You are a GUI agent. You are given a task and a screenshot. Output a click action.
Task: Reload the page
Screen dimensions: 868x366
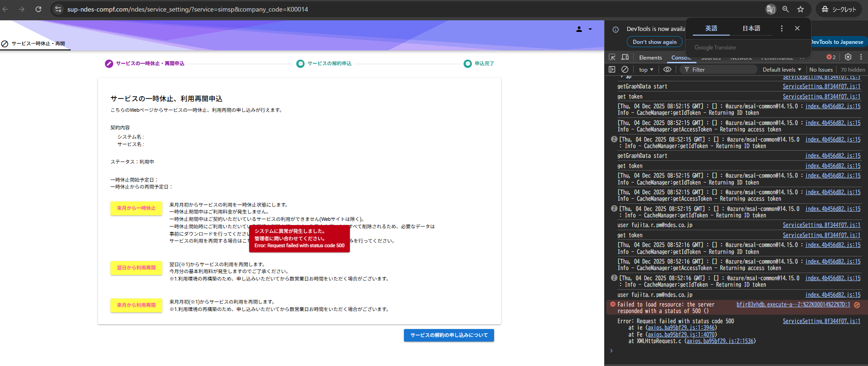tap(38, 9)
